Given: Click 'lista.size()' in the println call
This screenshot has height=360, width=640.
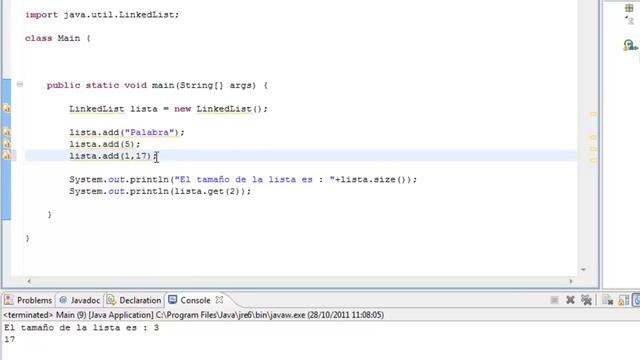Looking at the screenshot, I should (x=375, y=180).
